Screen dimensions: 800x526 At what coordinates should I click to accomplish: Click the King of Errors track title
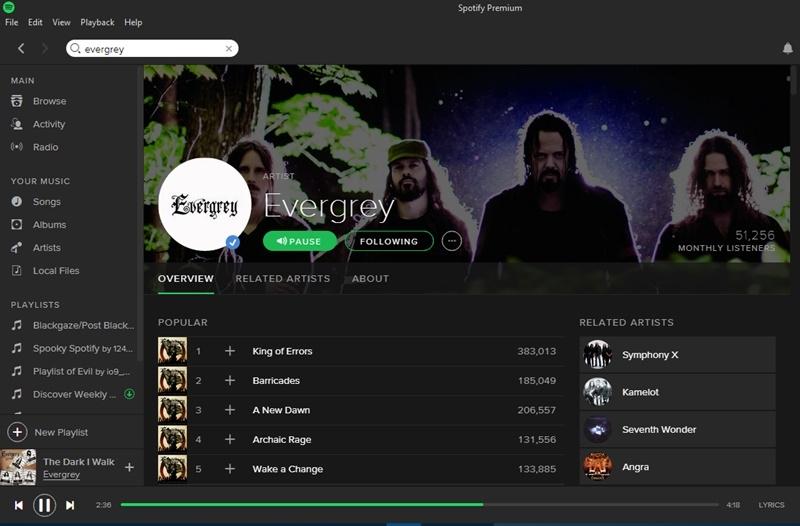282,351
